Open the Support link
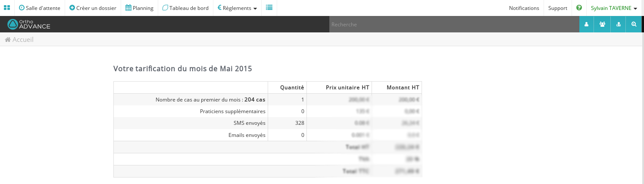Screen dimensions: 644x184 pos(557,8)
